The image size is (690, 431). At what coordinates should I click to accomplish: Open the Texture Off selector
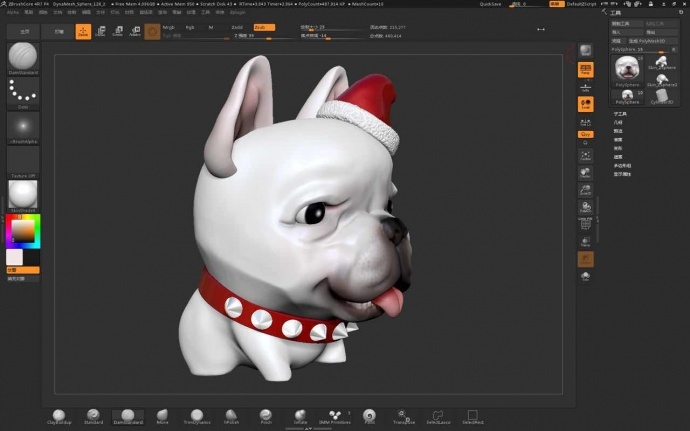point(23,162)
